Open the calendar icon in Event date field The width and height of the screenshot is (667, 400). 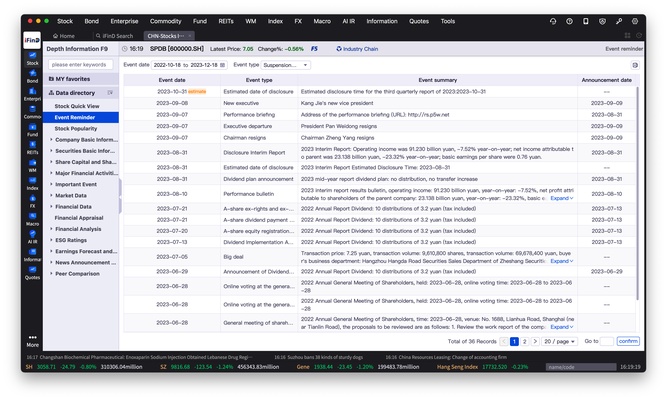pyautogui.click(x=222, y=65)
